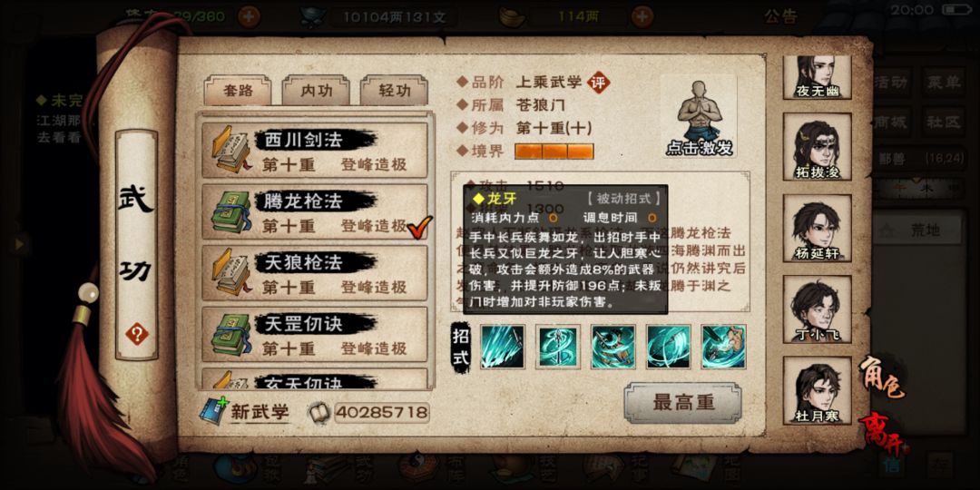Select the 套路 tab
980x490 pixels.
pyautogui.click(x=238, y=91)
